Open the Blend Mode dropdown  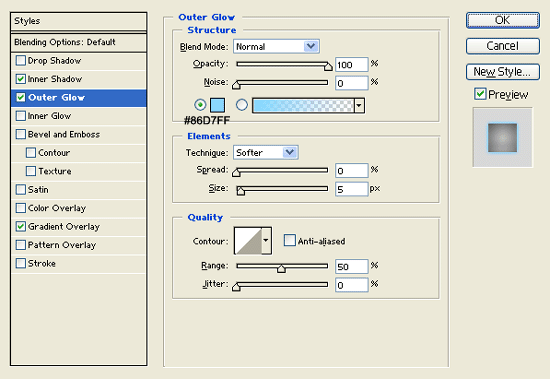pos(276,46)
